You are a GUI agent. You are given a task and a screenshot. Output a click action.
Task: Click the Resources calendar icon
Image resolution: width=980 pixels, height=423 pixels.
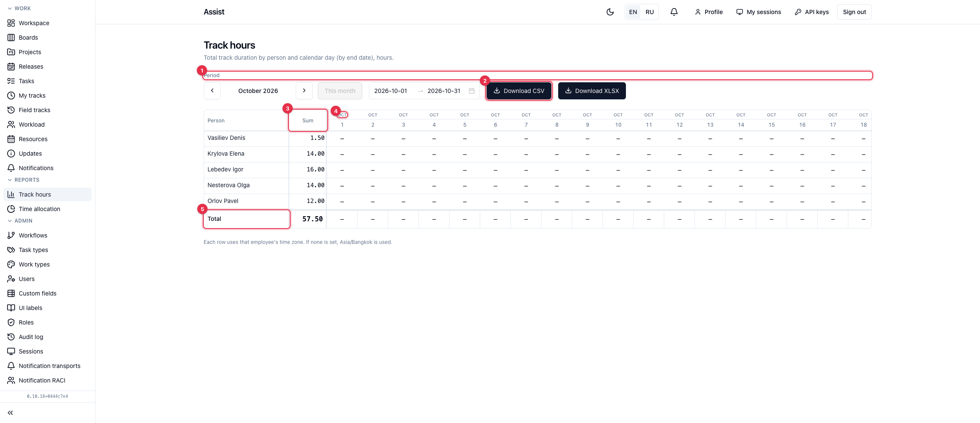pyautogui.click(x=11, y=139)
